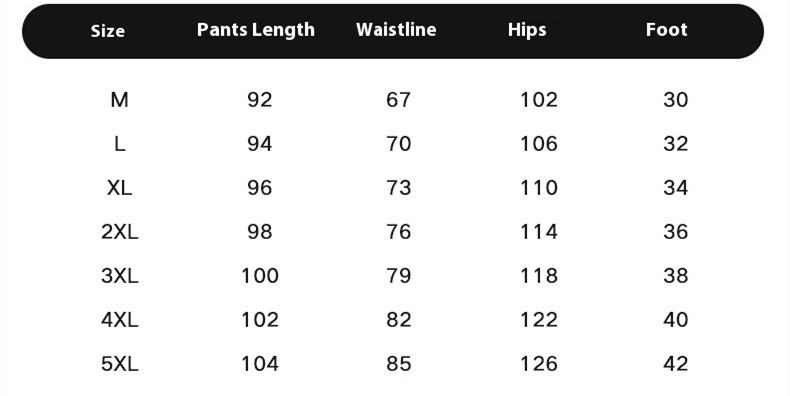Select the 5XL size label
Image resolution: width=790 pixels, height=396 pixels.
(x=119, y=363)
